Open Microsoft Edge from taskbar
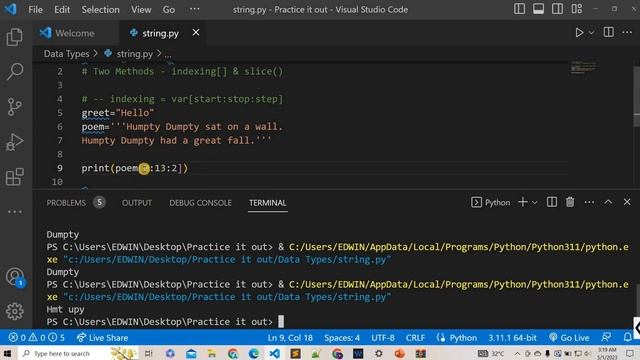 253,353
